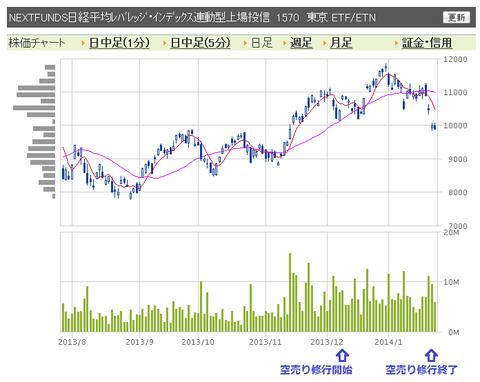Click the 10M volume axis label
This screenshot has height=382, width=480.
tap(451, 282)
